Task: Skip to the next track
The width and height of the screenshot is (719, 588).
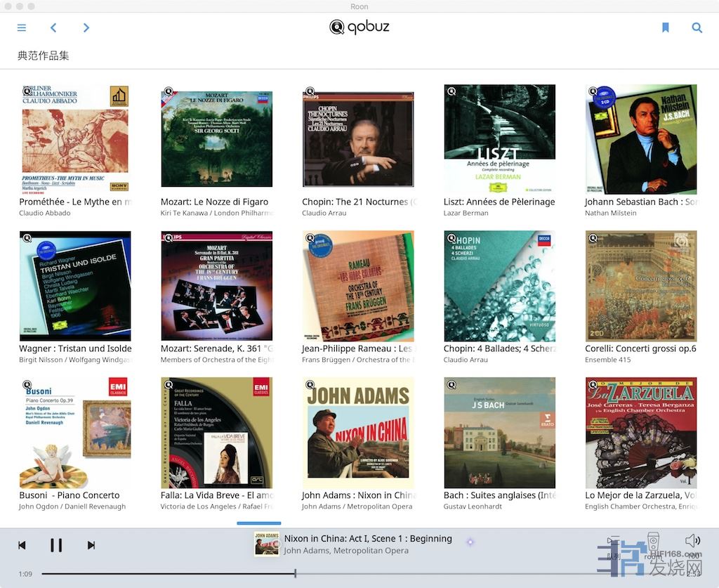Action: pos(91,545)
